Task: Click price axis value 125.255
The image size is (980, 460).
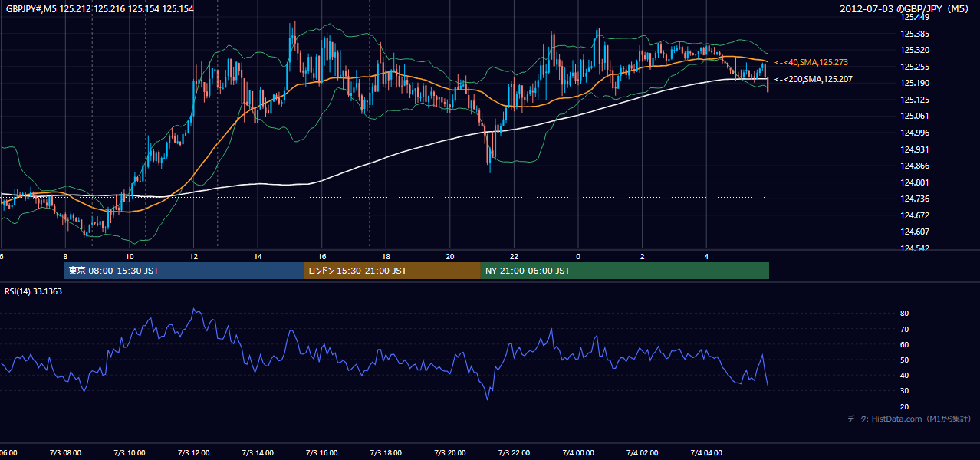Action: tap(915, 67)
